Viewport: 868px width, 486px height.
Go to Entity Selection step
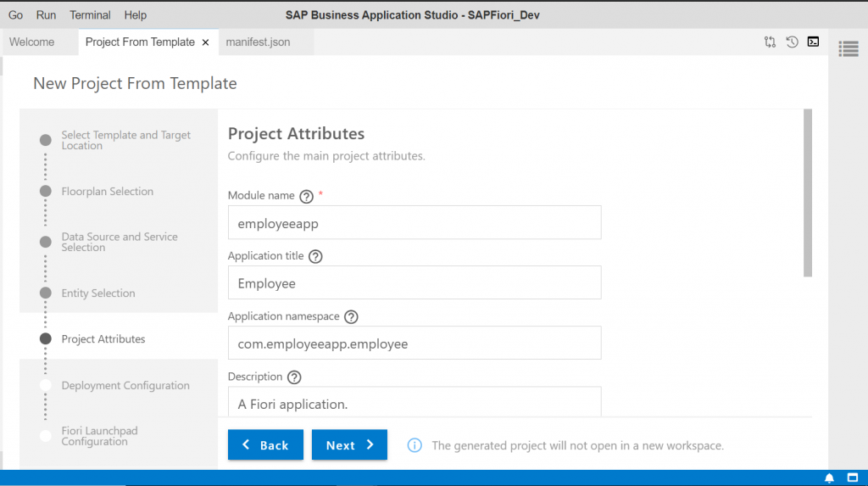98,293
